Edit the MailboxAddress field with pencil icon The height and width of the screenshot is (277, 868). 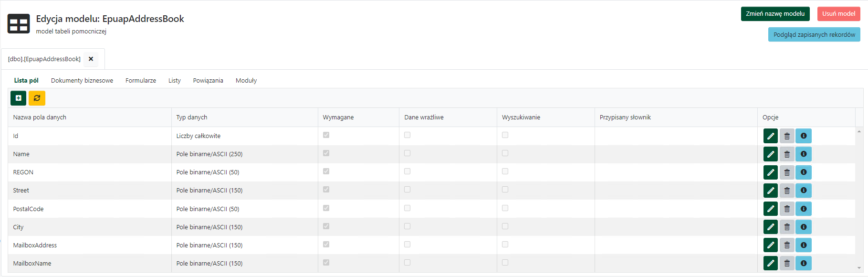pyautogui.click(x=770, y=245)
